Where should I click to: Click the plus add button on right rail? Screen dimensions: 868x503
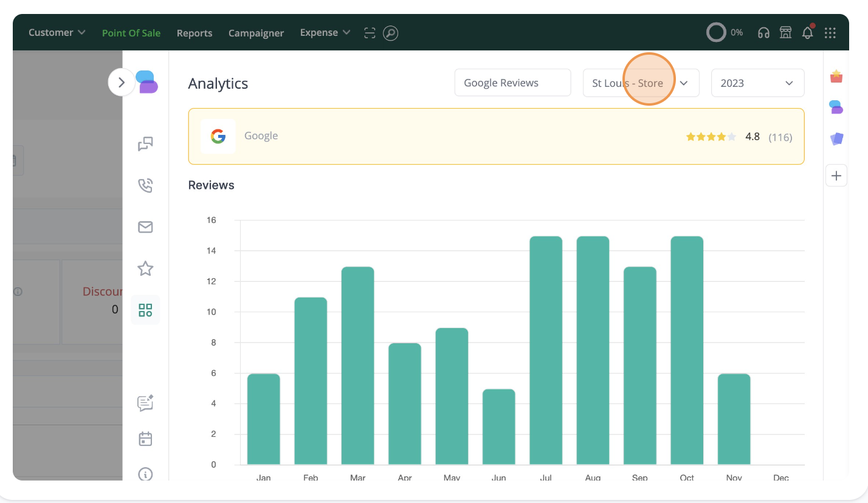[836, 176]
